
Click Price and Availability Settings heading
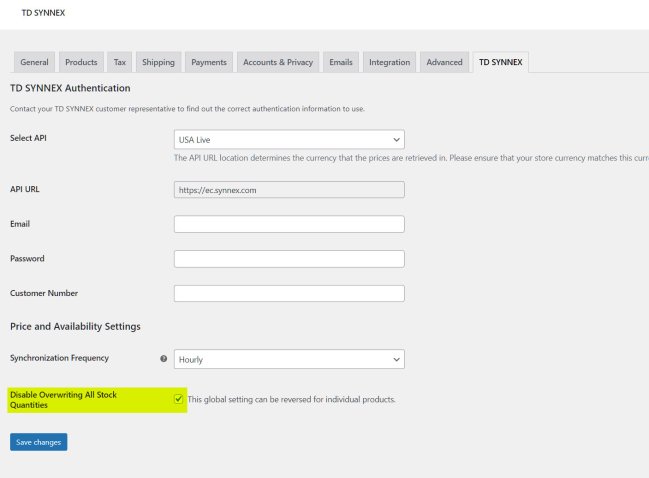(75, 327)
